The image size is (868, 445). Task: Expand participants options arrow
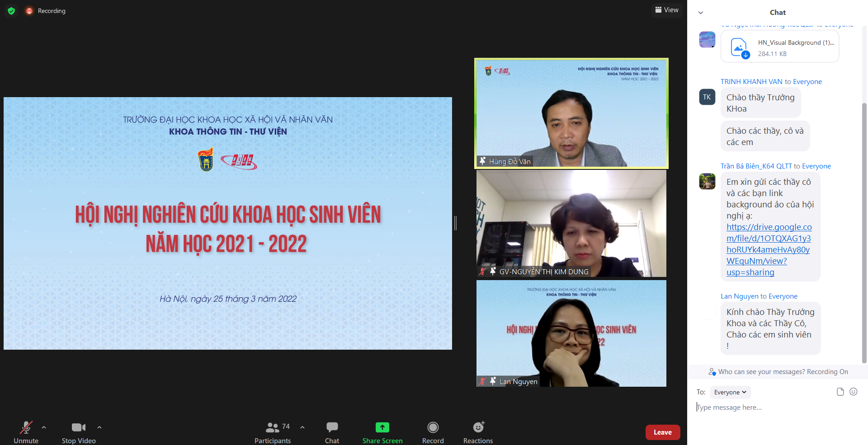pyautogui.click(x=302, y=427)
